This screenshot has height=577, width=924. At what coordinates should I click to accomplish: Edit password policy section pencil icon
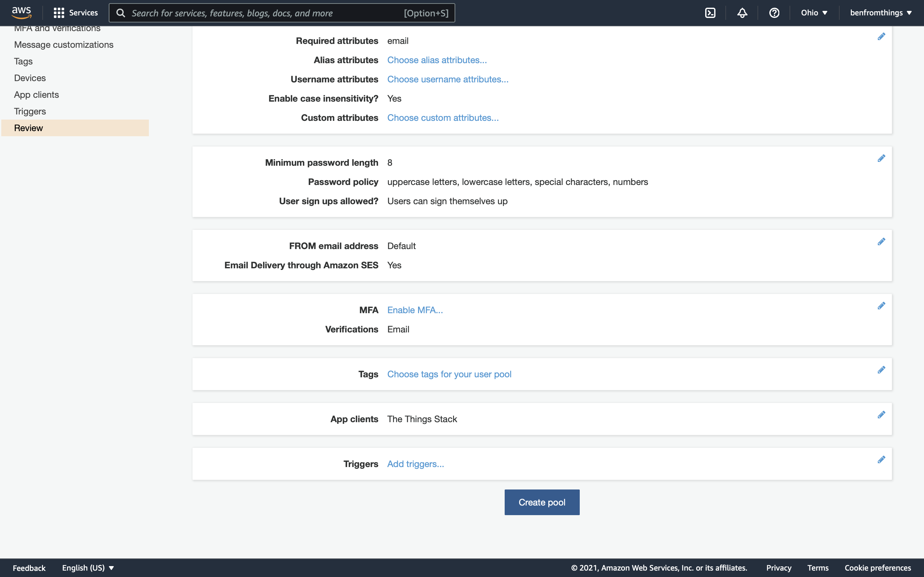[881, 158]
